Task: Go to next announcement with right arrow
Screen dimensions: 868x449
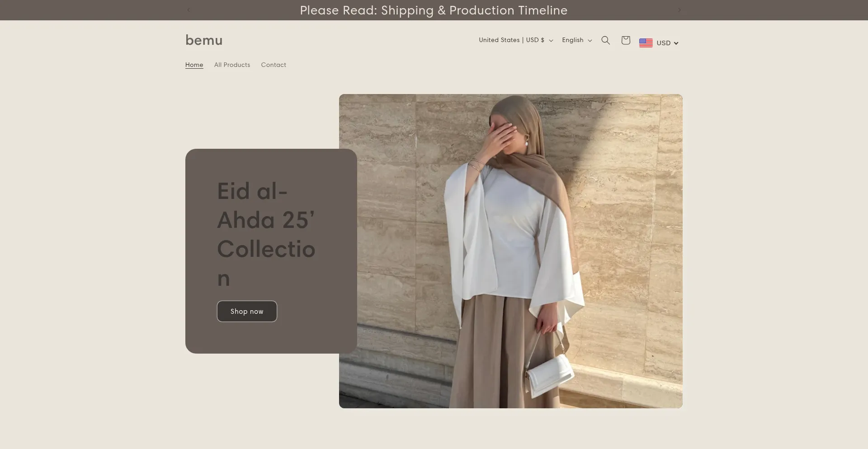Action: 679,10
